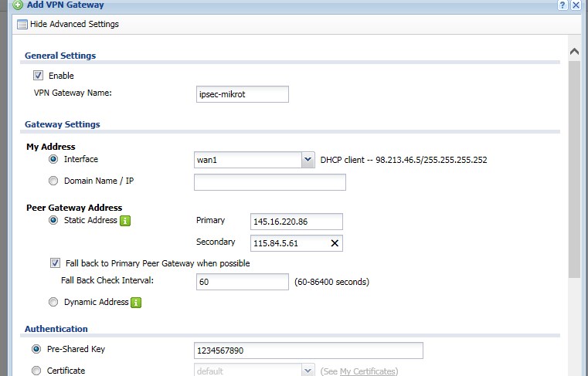Open the My Certificates link
The image size is (588, 376).
368,371
